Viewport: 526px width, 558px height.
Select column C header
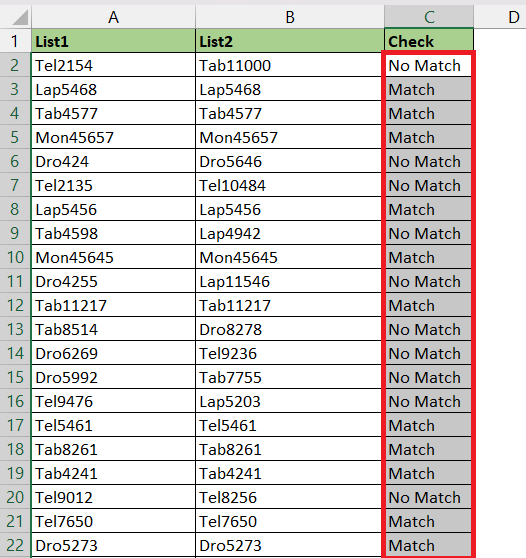point(429,17)
